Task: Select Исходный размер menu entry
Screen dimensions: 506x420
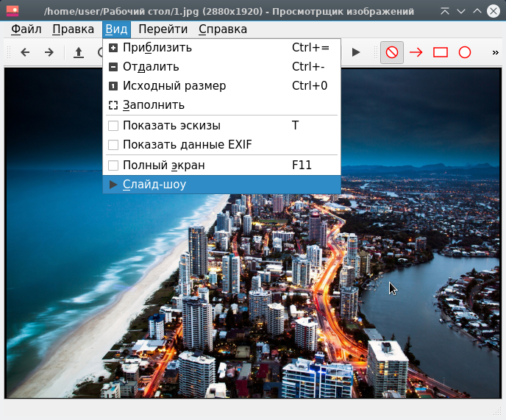Action: pyautogui.click(x=174, y=86)
